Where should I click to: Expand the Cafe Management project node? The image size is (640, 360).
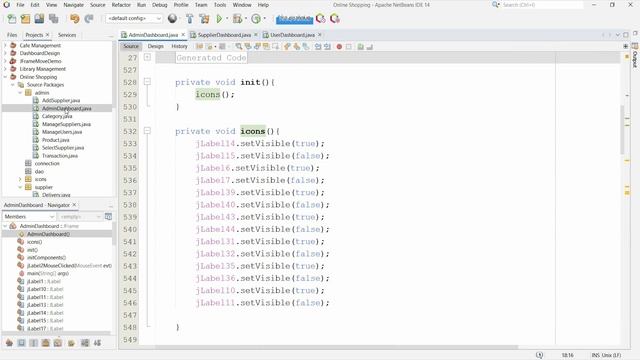[5, 45]
